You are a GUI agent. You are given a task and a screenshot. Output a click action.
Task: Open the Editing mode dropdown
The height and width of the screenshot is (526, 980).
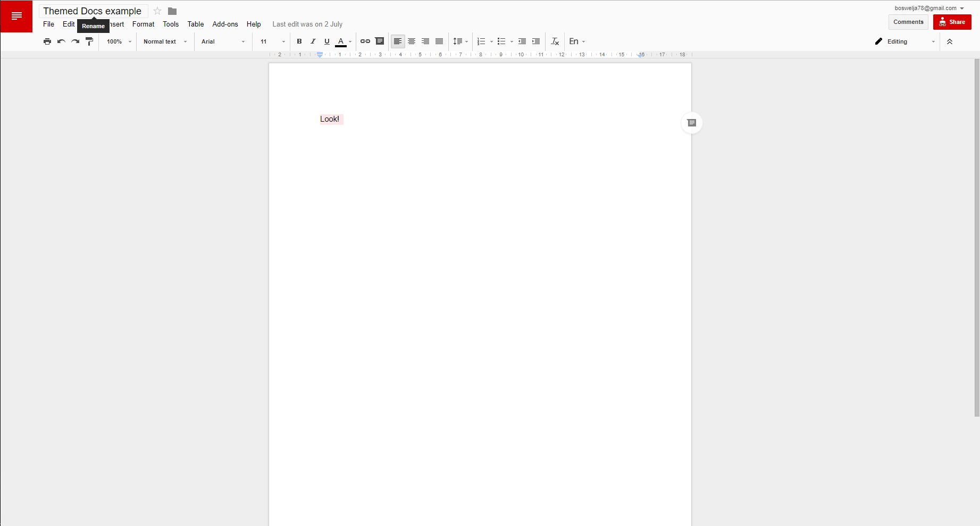coord(905,41)
